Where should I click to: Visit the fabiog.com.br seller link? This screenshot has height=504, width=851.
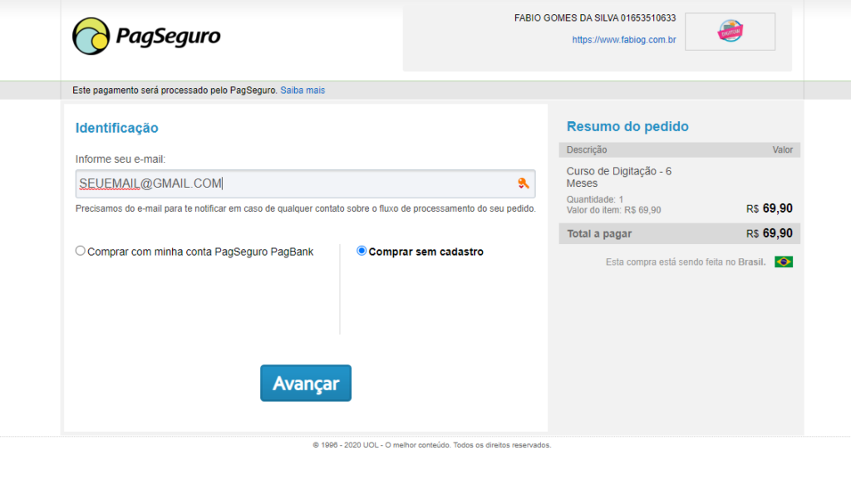click(623, 39)
